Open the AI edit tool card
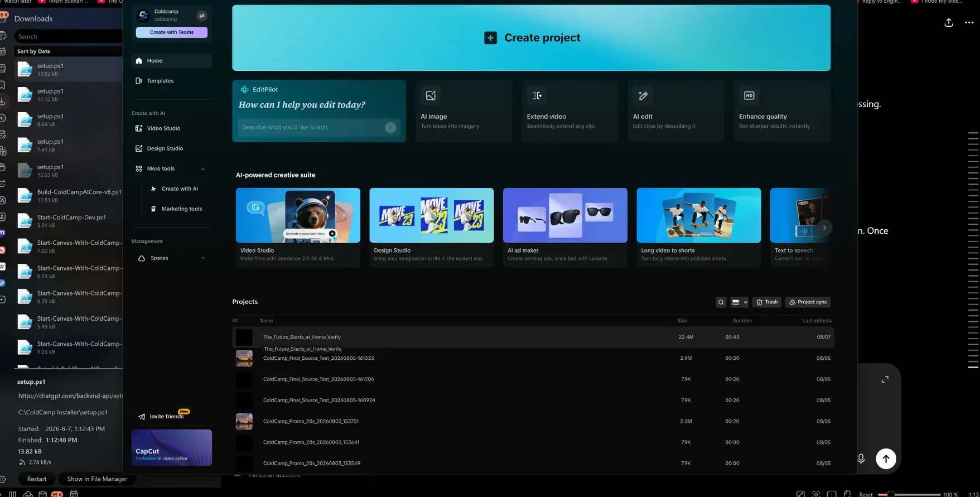Screen dimensions: 980x497 675,111
